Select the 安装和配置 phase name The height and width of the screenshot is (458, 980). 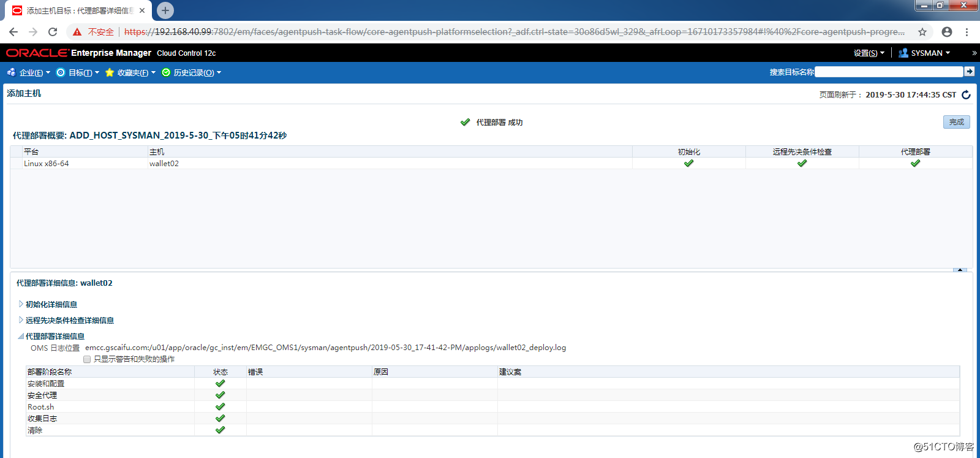click(46, 383)
